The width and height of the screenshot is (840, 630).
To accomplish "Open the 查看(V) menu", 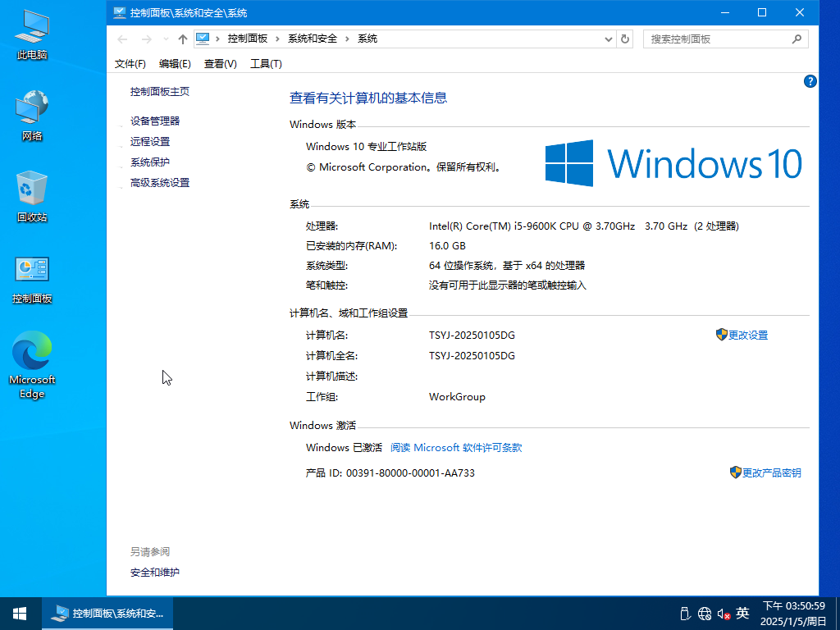I will click(220, 64).
